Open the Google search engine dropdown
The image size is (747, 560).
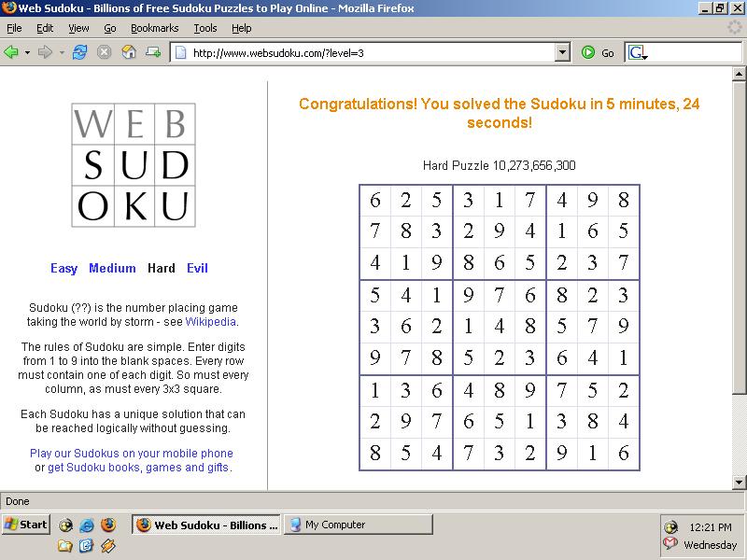(639, 53)
